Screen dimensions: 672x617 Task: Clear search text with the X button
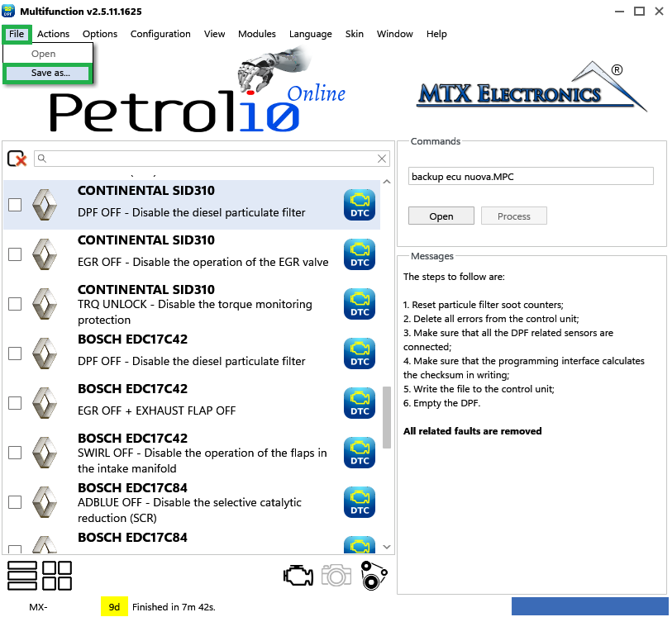(382, 159)
